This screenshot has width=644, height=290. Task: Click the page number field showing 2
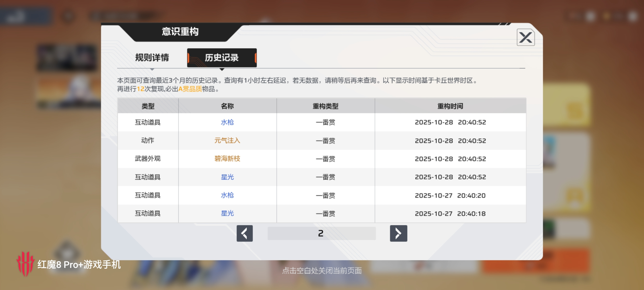click(321, 233)
